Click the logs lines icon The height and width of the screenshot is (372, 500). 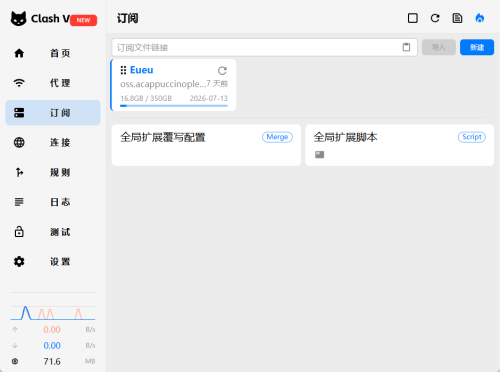point(19,202)
